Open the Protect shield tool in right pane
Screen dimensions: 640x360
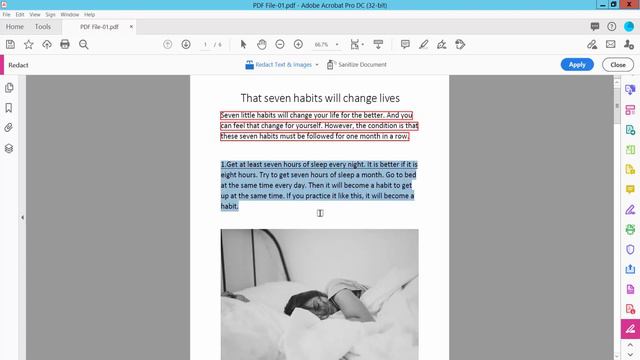tap(630, 249)
